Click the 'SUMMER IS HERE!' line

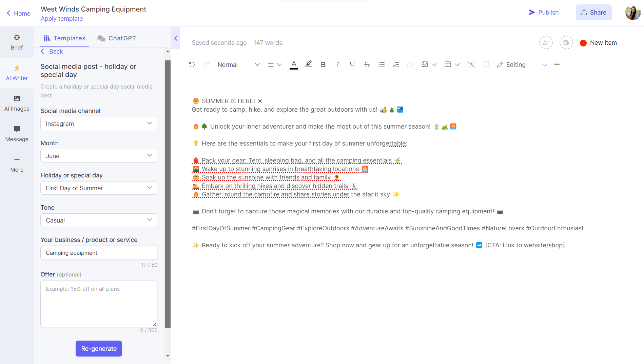click(227, 101)
